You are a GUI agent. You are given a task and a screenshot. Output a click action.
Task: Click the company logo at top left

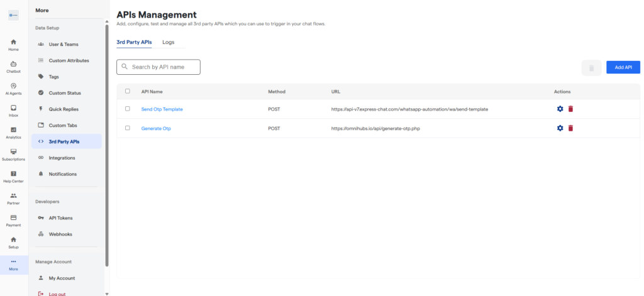pos(13,15)
